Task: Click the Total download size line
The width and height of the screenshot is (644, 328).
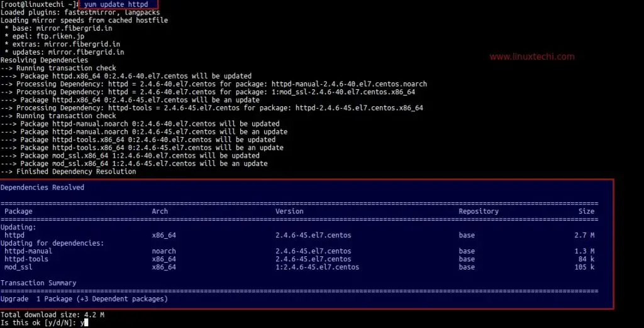Action: pos(52,315)
